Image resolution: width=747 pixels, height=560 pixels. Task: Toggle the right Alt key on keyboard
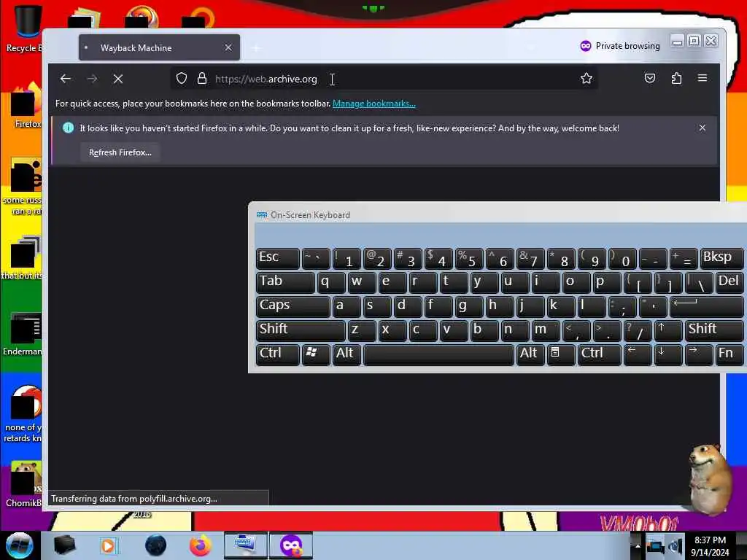pos(530,355)
